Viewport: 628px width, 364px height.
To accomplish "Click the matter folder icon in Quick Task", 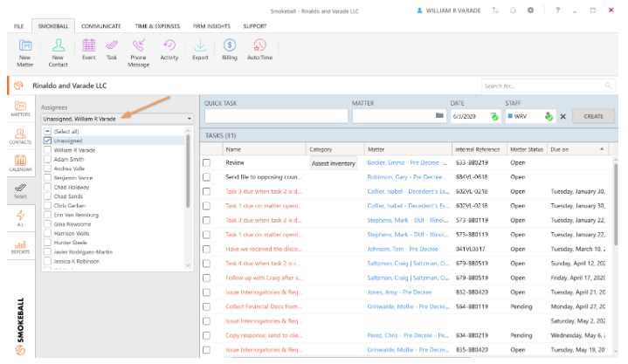I will click(x=439, y=116).
